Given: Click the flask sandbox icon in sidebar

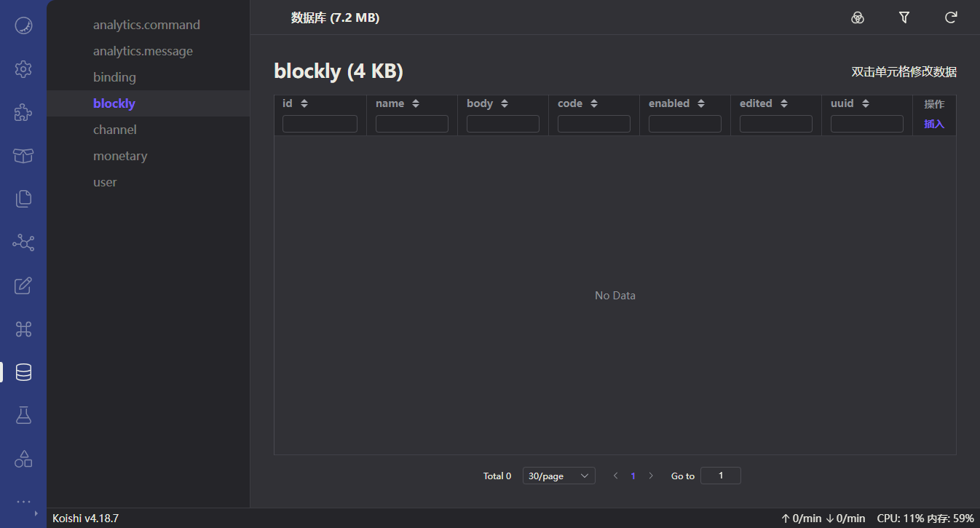Looking at the screenshot, I should click(x=23, y=414).
